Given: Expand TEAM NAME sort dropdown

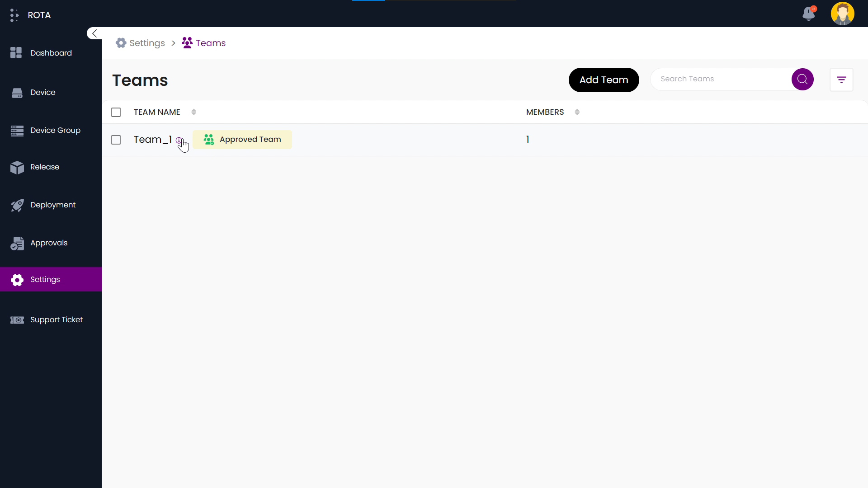Looking at the screenshot, I should (193, 112).
